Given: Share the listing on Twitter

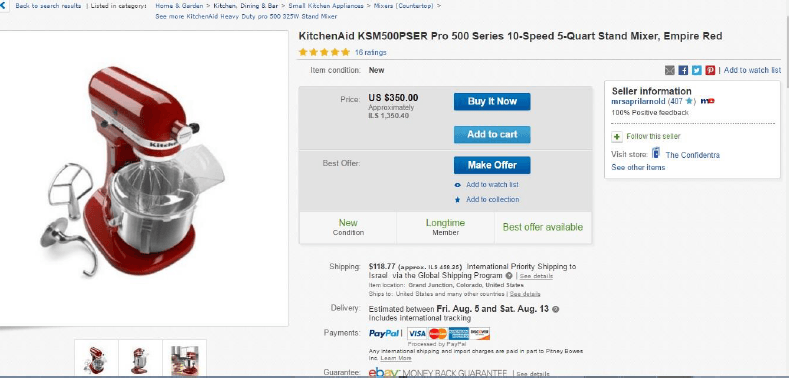Looking at the screenshot, I should (x=697, y=71).
